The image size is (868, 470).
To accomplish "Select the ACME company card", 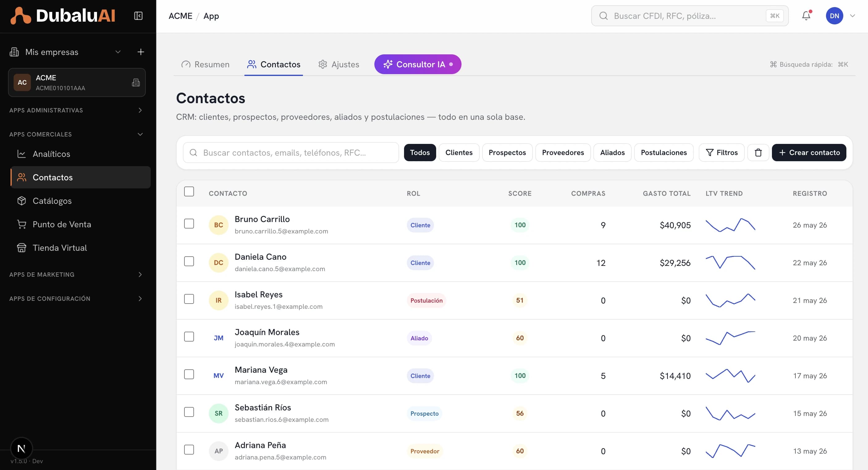I will point(77,82).
